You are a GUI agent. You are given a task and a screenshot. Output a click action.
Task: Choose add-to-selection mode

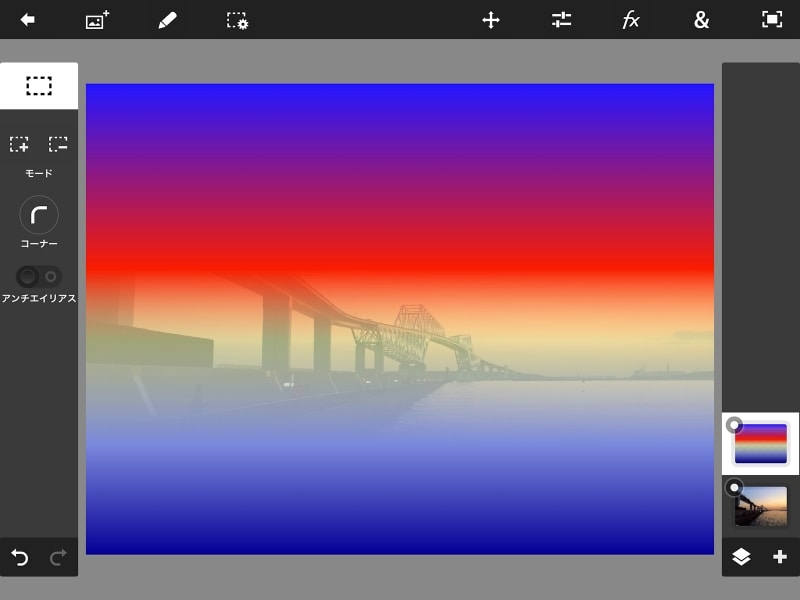19,145
